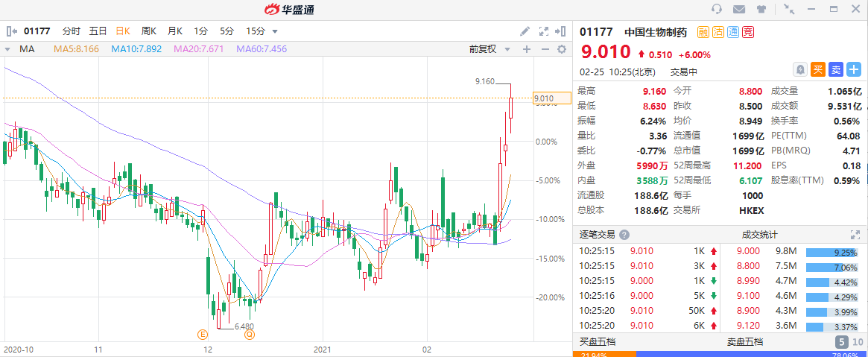The height and width of the screenshot is (357, 868).
Task: Open chart settings gear
Action: click(x=562, y=48)
